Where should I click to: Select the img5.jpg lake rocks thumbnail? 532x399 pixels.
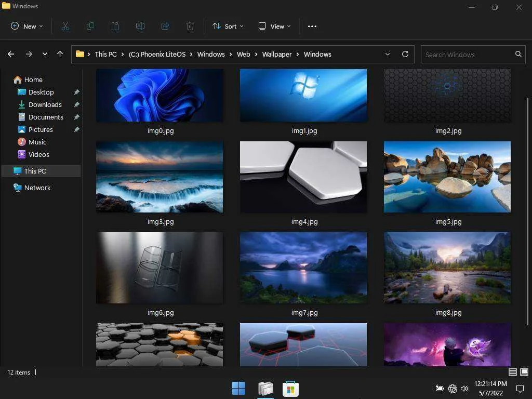447,177
